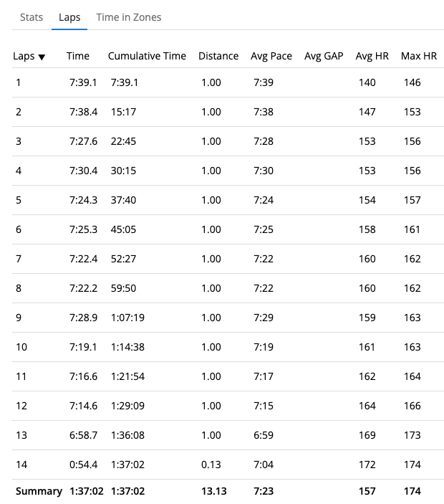Image resolution: width=444 pixels, height=504 pixels.
Task: Click the Avg HR column header
Action: [x=372, y=56]
